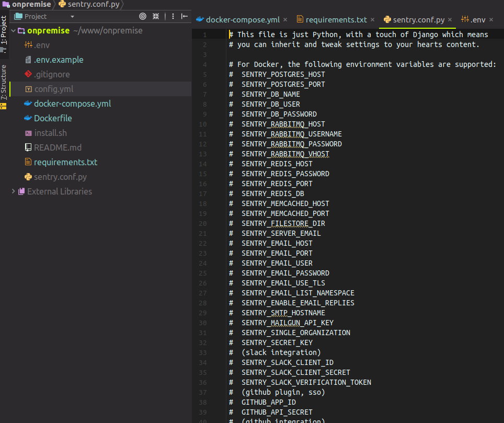Select .env file in project tree

click(42, 45)
